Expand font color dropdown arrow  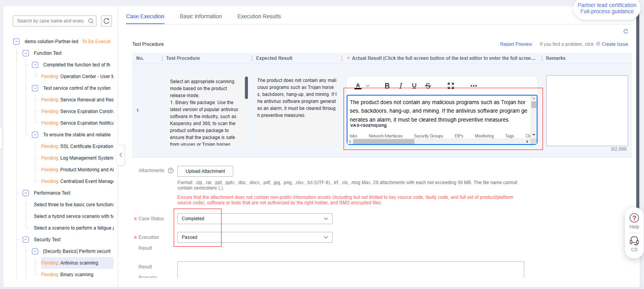(368, 86)
